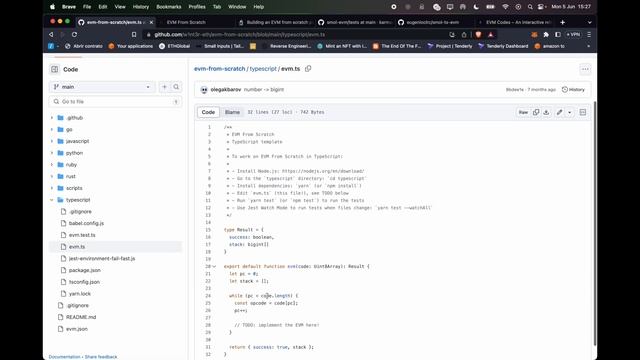Open the Profiles menu
The width and height of the screenshot is (640, 360).
click(x=197, y=7)
